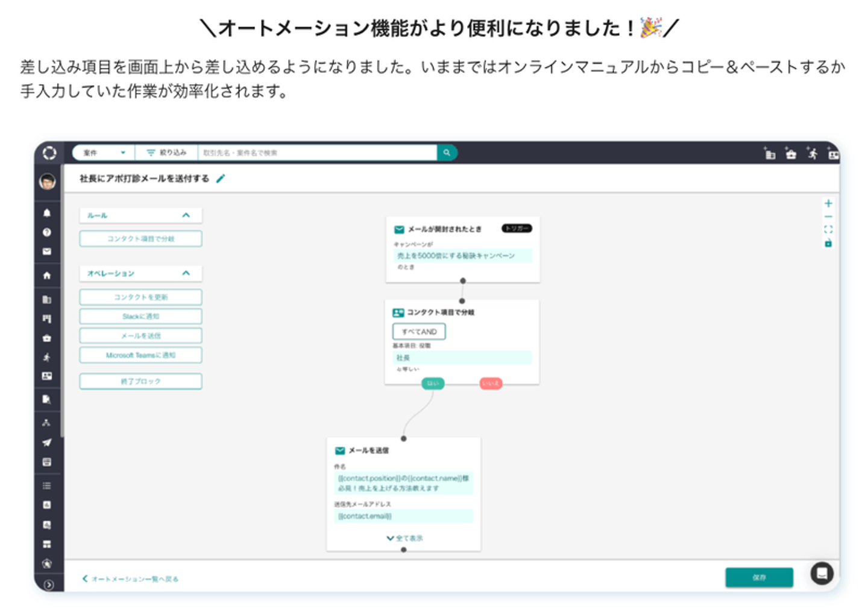Open the list icon in sidebar
The width and height of the screenshot is (868, 608).
(x=47, y=486)
